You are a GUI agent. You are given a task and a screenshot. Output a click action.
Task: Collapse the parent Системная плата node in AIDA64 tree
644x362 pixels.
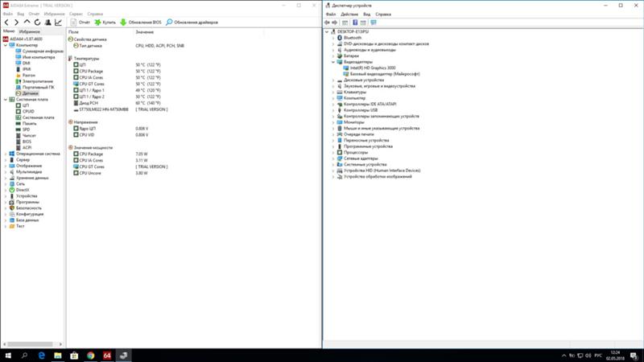6,99
